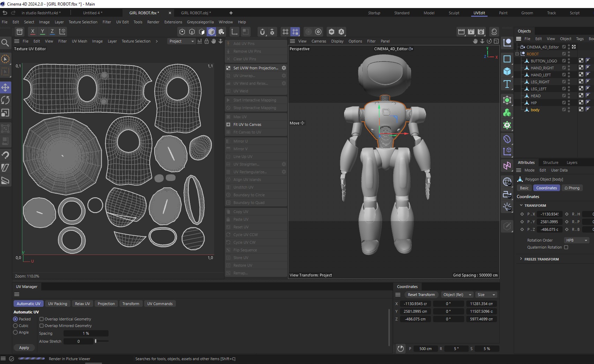Click the green Cloner MoGraph icon

(x=507, y=113)
